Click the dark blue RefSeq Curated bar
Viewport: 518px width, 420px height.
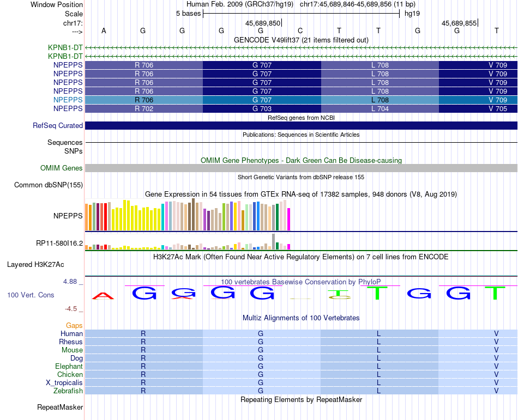click(301, 126)
